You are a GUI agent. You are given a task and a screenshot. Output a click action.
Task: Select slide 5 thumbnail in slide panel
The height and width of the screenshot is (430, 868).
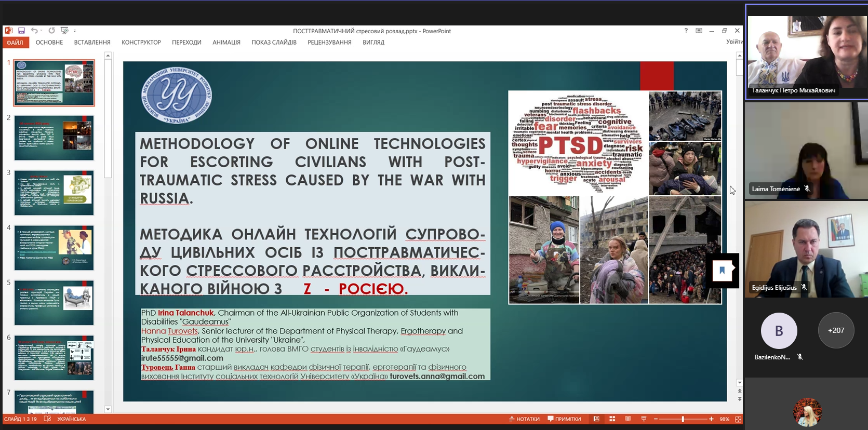click(x=54, y=303)
